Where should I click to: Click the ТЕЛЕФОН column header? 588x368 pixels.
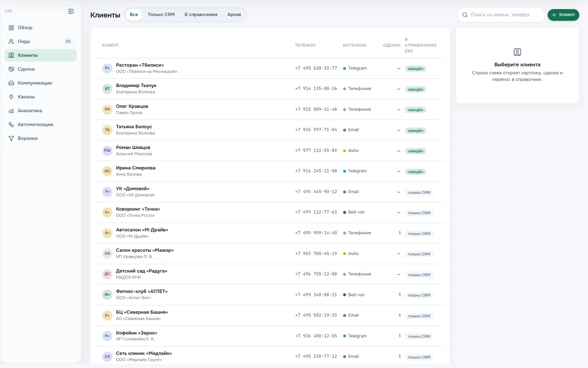coord(305,46)
